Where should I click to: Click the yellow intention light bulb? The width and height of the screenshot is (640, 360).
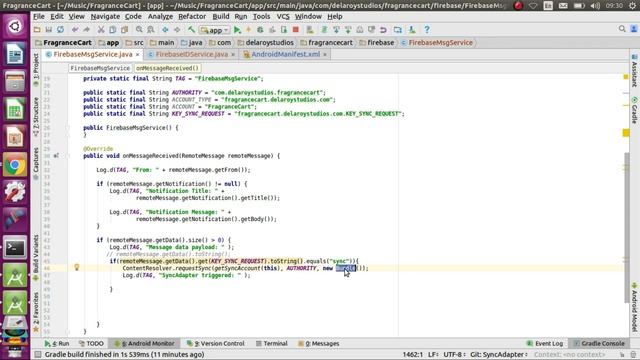coord(76,267)
